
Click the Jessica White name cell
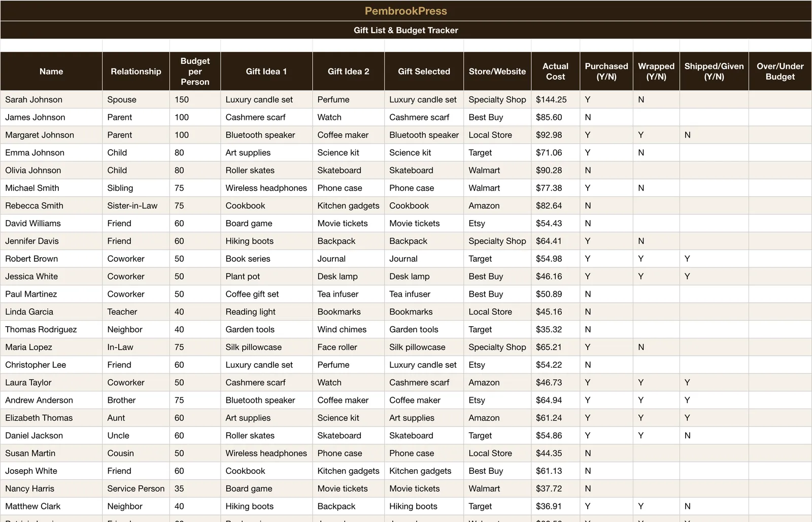click(51, 276)
